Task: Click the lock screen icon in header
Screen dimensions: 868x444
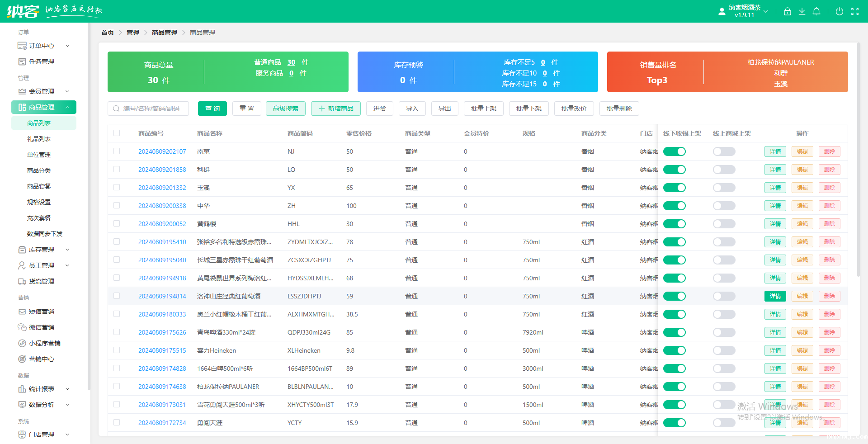Action: [788, 11]
